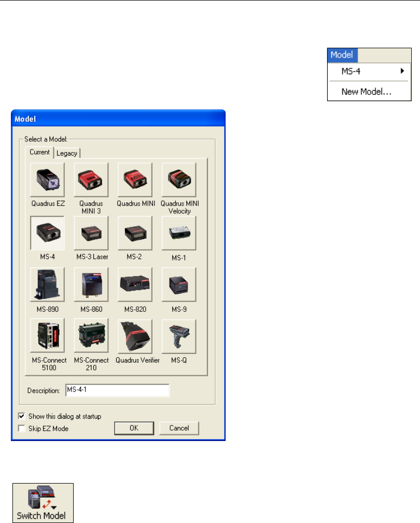The image size is (420, 523).
Task: Select the MS-9 scanner icon
Action: (179, 284)
